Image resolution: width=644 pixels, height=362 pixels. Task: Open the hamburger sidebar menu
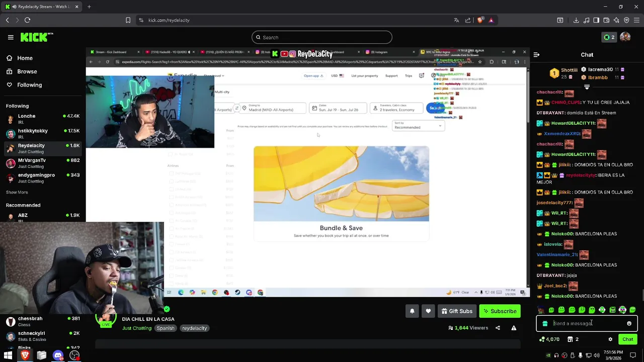tap(11, 37)
